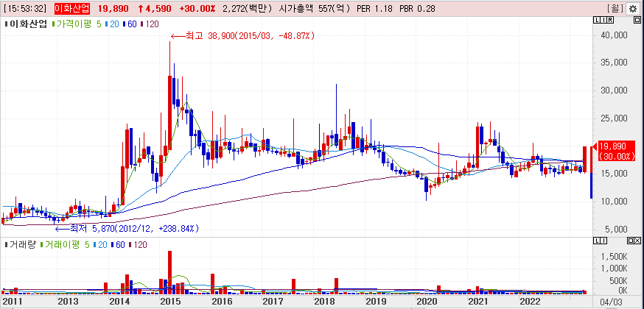Click the I button on volume pane
The height and width of the screenshot is (309, 644).
coord(603,241)
